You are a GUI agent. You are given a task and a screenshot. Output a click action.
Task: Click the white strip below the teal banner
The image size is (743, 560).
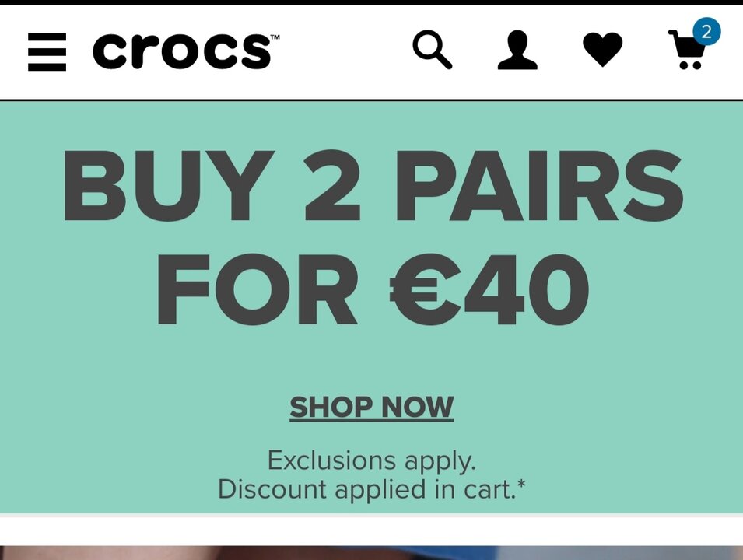372,530
